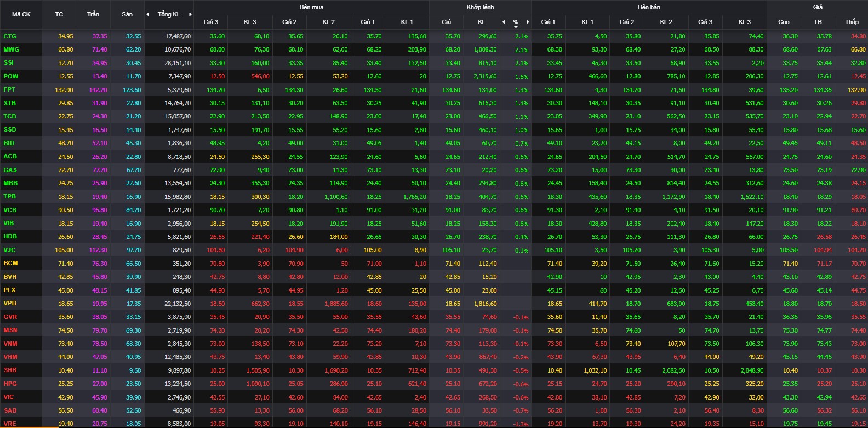Click the left arrow beside Tổng KL header
The height and width of the screenshot is (428, 868).
148,14
